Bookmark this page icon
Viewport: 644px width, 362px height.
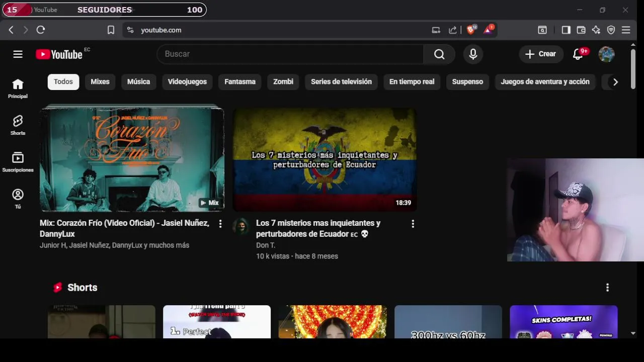[x=111, y=30]
